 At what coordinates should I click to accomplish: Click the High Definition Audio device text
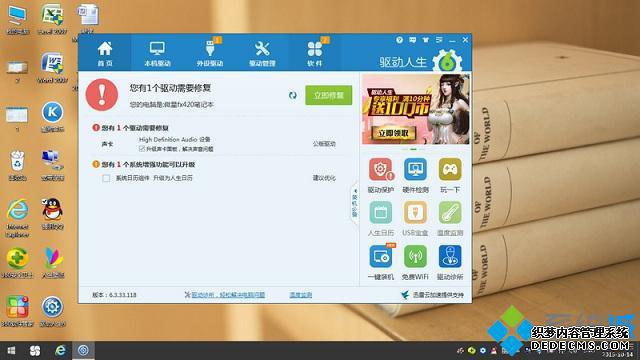tap(175, 139)
